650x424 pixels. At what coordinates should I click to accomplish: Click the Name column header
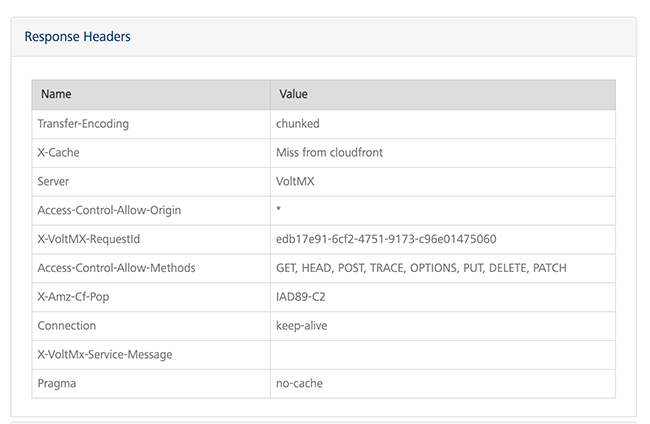click(56, 94)
